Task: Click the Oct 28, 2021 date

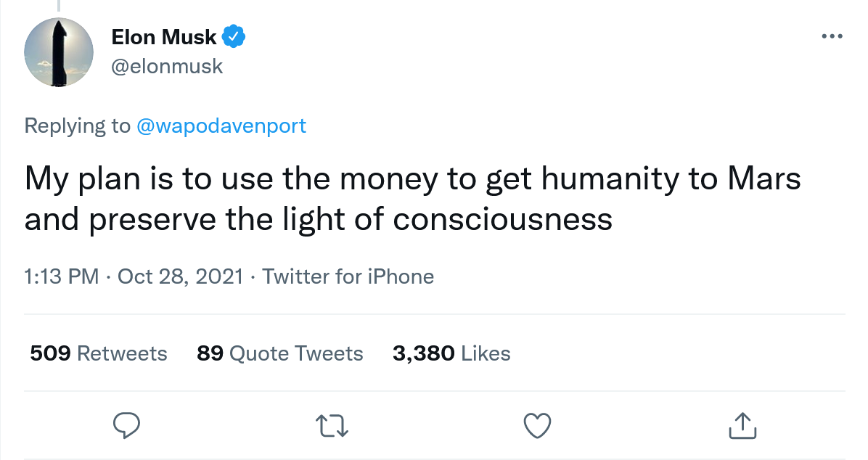Action: (x=179, y=276)
